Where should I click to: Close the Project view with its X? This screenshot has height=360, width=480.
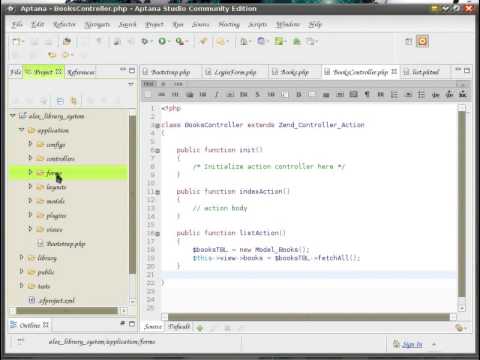pos(59,72)
